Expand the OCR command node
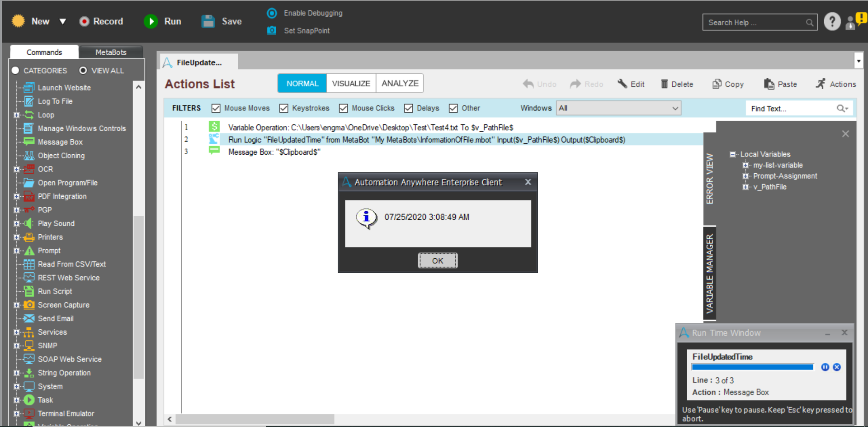This screenshot has width=868, height=427. (17, 169)
